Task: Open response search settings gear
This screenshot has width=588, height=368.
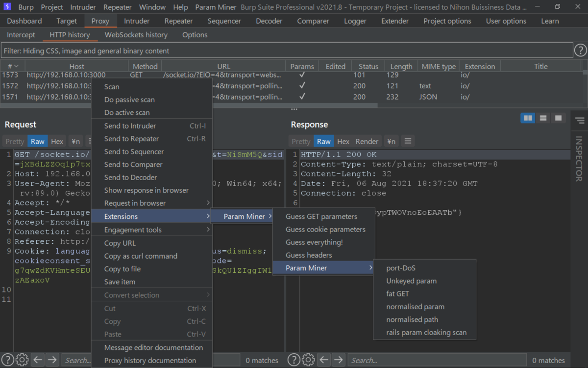Action: pos(308,360)
